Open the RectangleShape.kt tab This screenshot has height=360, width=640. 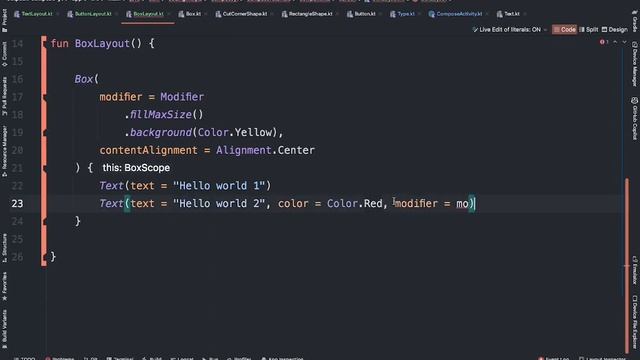click(x=310, y=14)
